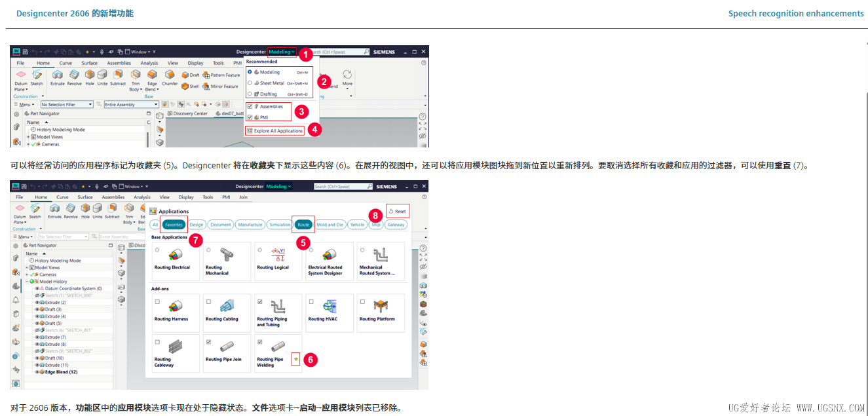The height and width of the screenshot is (416, 868).
Task: Open the Modeling dropdown in upper title bar
Action: [282, 52]
